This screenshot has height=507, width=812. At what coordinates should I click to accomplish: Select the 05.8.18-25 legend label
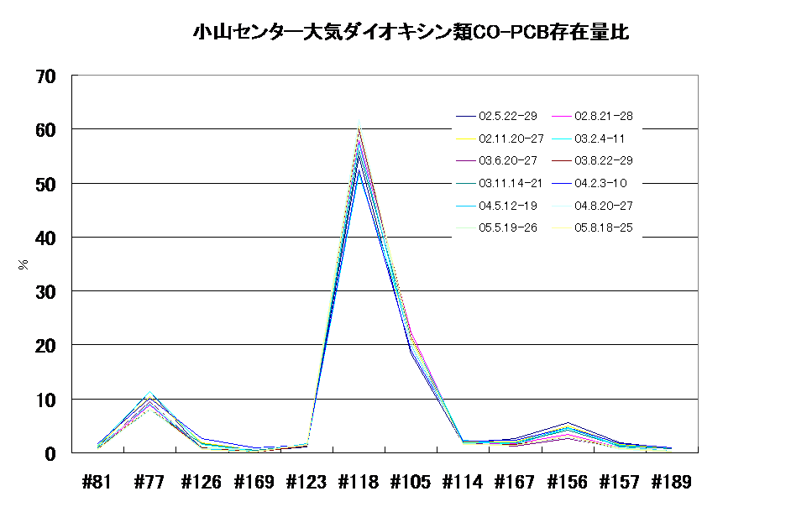point(603,227)
